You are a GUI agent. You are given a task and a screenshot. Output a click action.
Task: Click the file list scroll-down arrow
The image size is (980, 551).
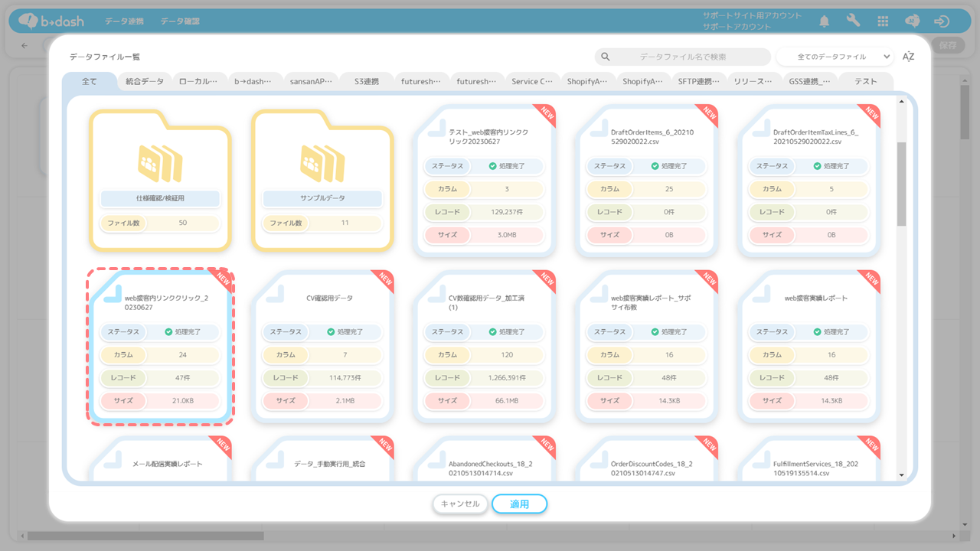coord(901,475)
